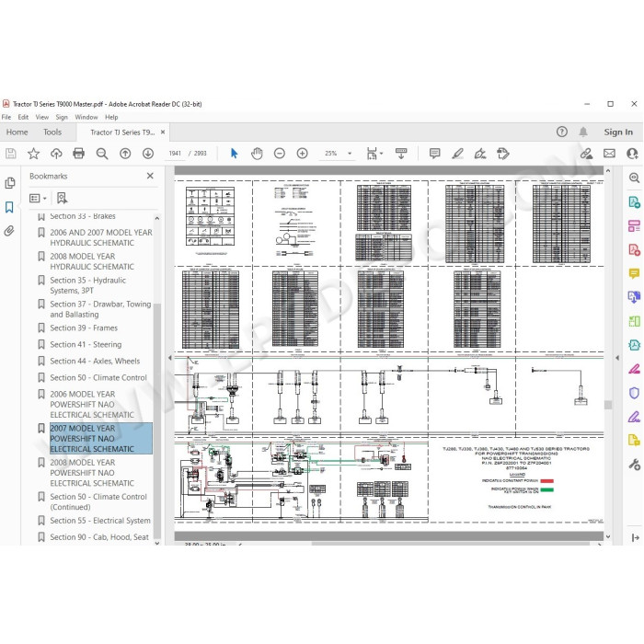Open the More Tools wrench icon
The height and width of the screenshot is (644, 644).
(x=634, y=465)
